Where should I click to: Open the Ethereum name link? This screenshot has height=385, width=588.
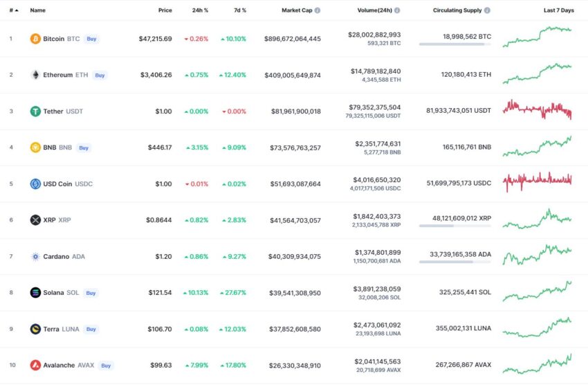pos(57,75)
